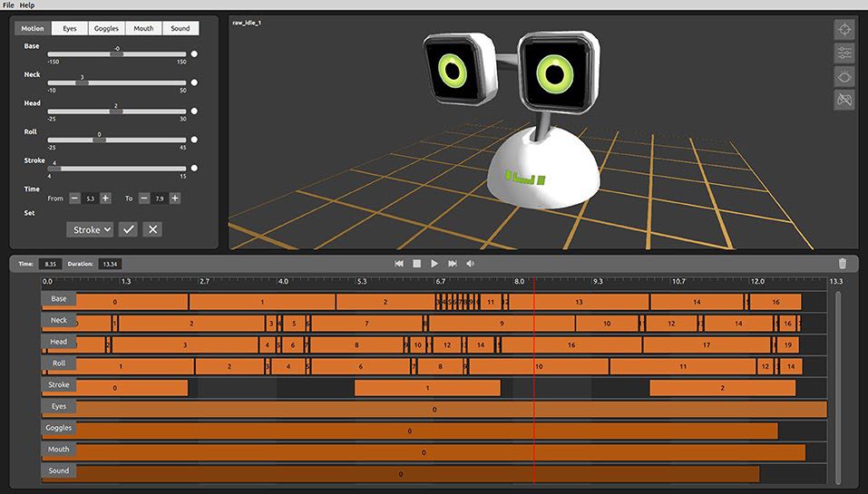Decrease the To time with minus
This screenshot has height=494, width=868.
143,198
